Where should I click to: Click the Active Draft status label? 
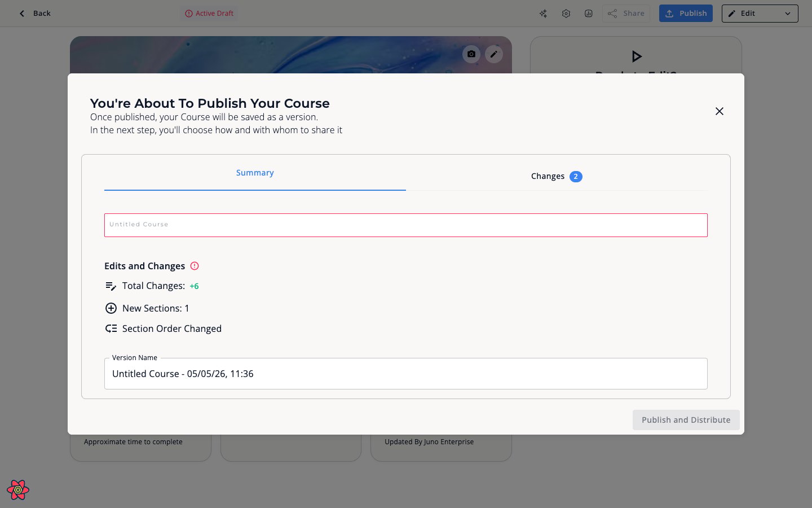[209, 14]
